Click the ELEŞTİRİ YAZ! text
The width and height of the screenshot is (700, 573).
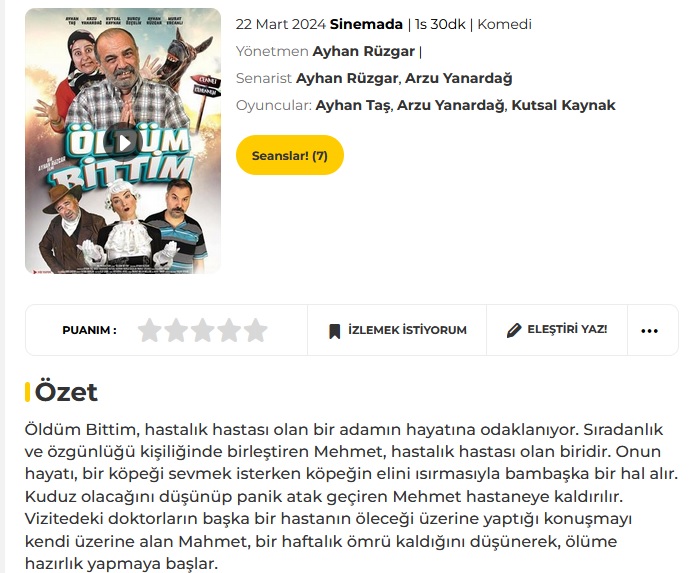[567, 329]
